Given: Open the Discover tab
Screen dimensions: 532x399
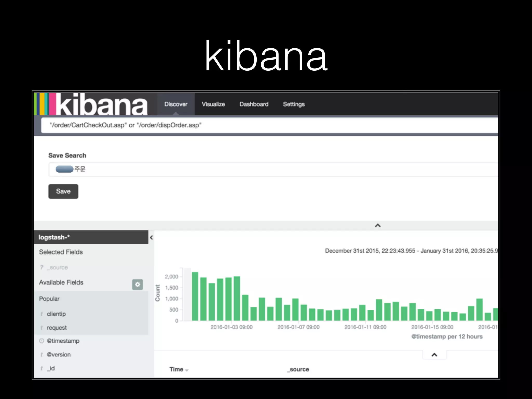Looking at the screenshot, I should pyautogui.click(x=176, y=104).
